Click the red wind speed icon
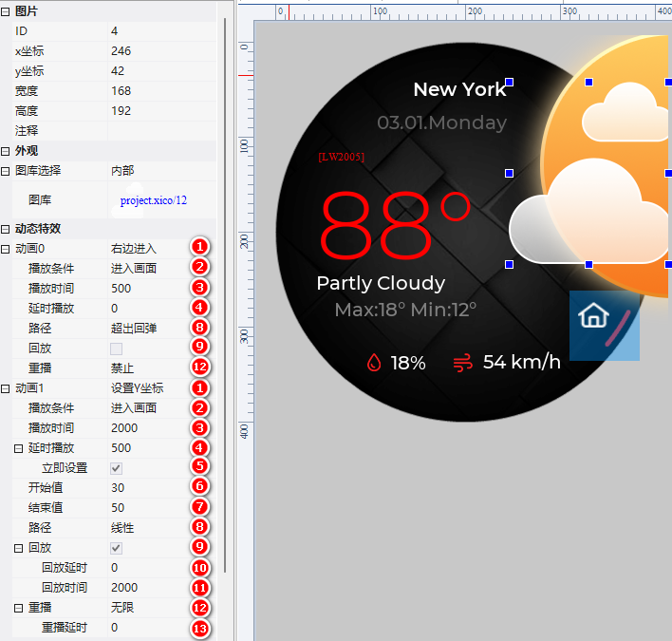 [462, 363]
